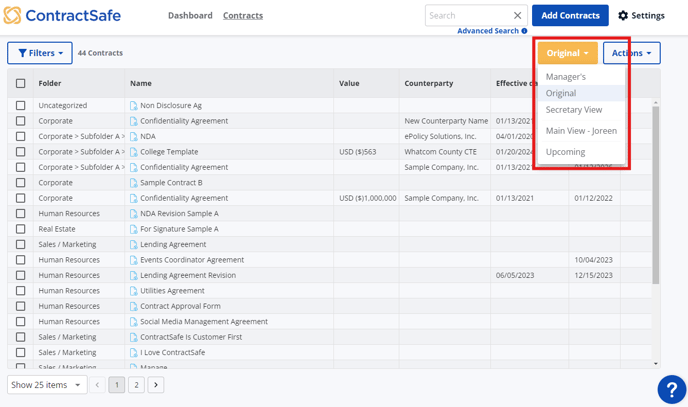688x407 pixels.
Task: Click document icon beside Lending Agreement
Action: 133,244
